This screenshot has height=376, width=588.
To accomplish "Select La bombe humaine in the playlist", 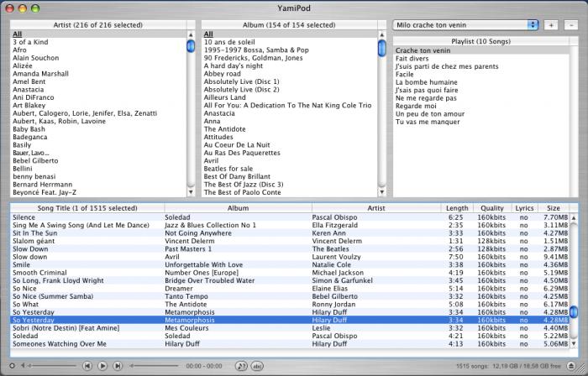I will [427, 82].
